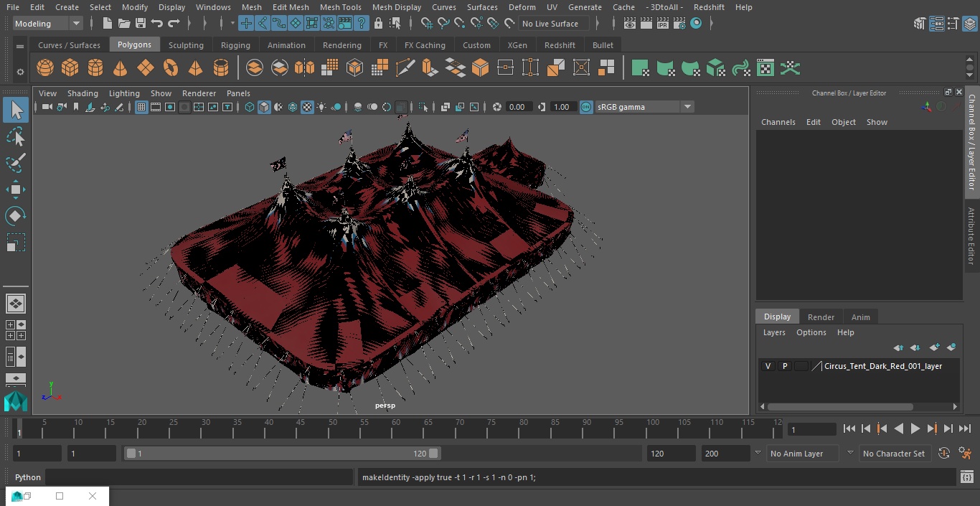Select the Move tool in toolbox
980x506 pixels.
16,189
